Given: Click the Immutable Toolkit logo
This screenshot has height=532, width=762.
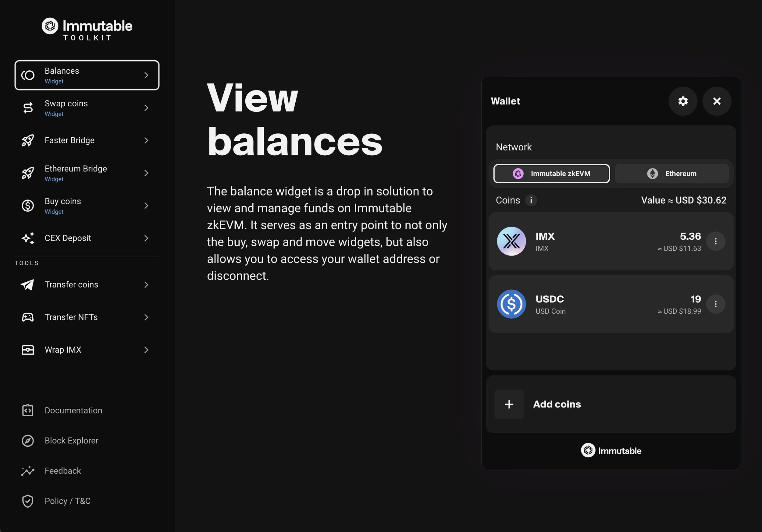Looking at the screenshot, I should coord(87,29).
